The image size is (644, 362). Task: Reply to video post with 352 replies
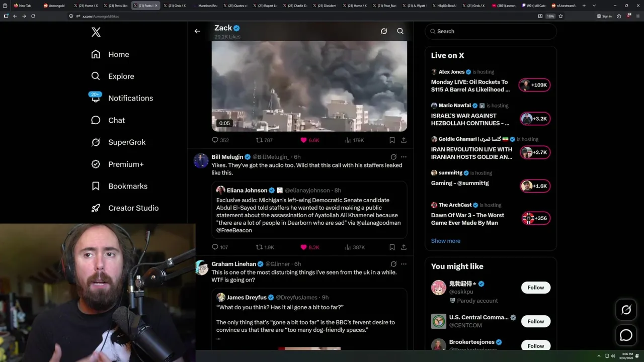(220, 140)
